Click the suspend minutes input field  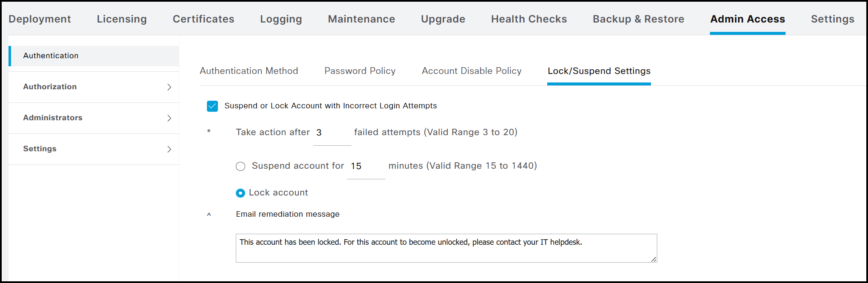(x=366, y=166)
